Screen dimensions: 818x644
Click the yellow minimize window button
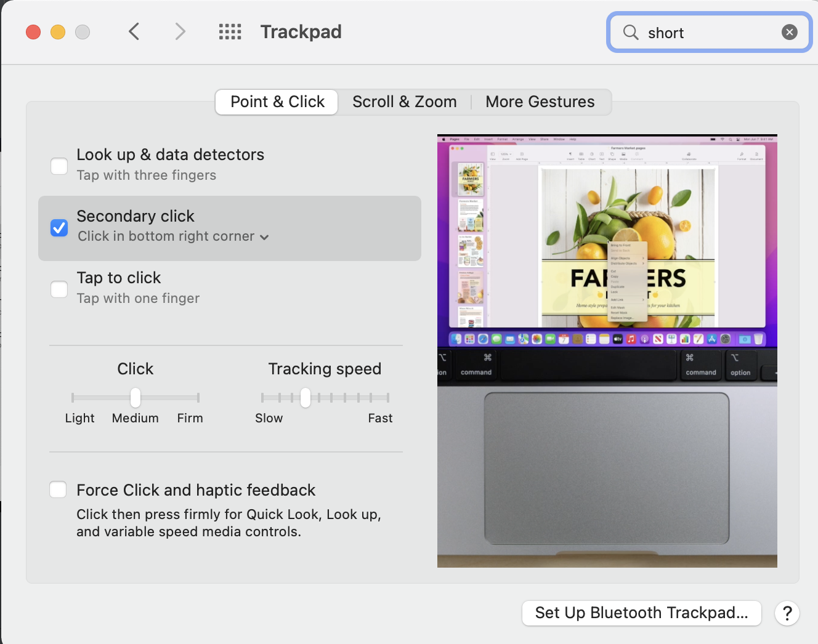[58, 31]
